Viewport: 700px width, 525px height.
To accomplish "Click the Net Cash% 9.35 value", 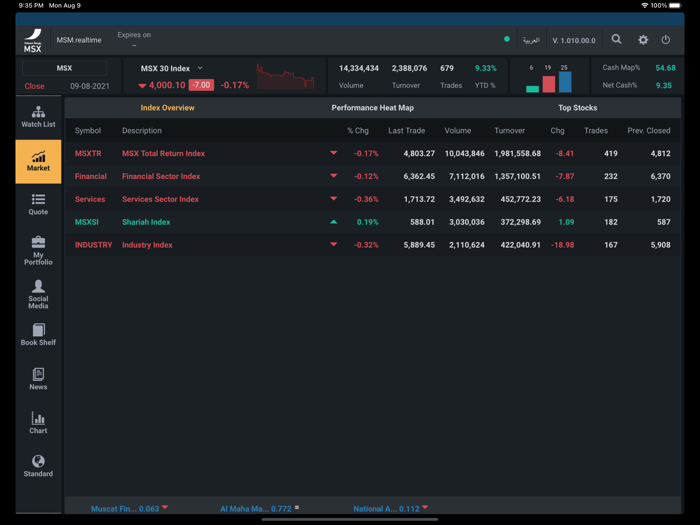I will point(663,85).
